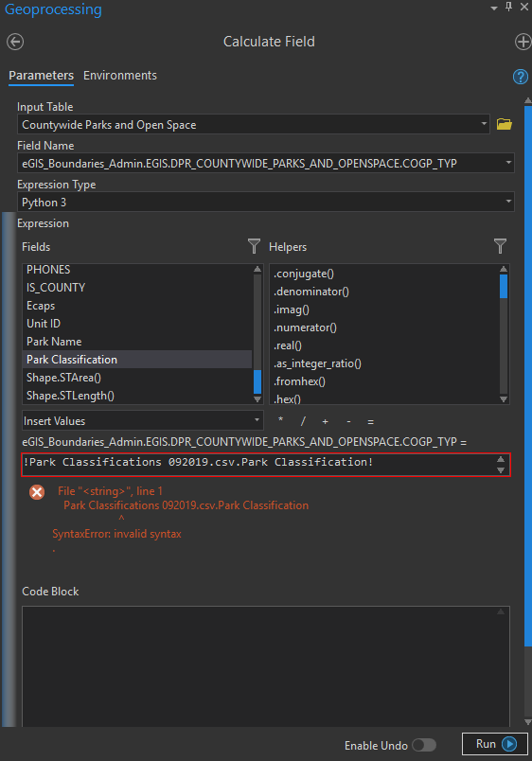532x761 pixels.
Task: Insert the multiplication operator into expression
Action: [x=280, y=420]
